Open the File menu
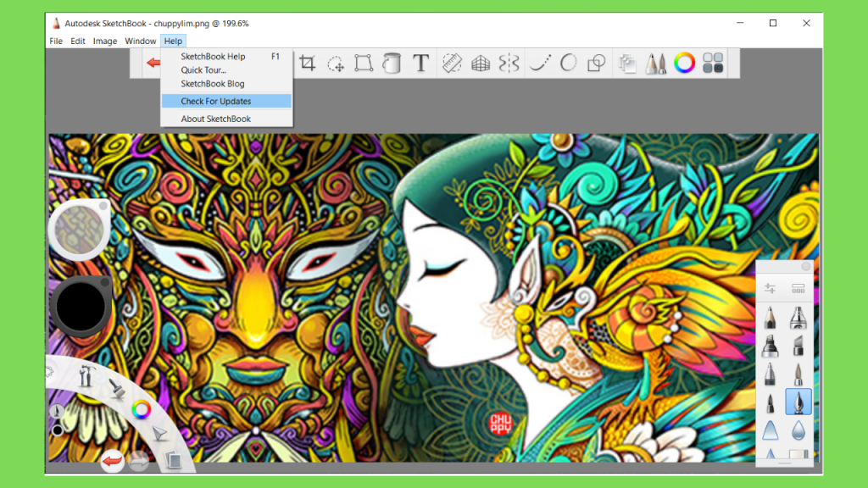The height and width of the screenshot is (488, 868). [x=56, y=41]
